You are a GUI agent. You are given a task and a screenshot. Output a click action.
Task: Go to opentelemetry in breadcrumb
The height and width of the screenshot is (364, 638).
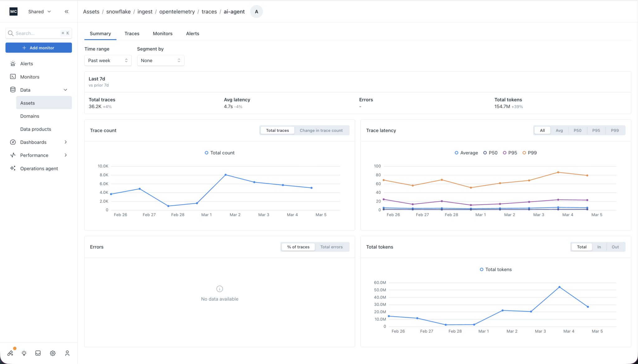pyautogui.click(x=177, y=12)
